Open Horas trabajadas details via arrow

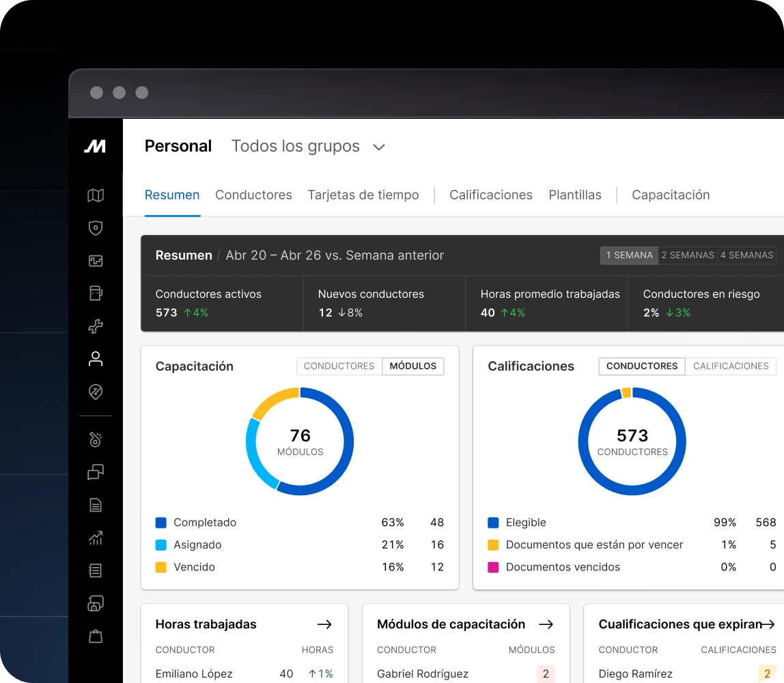point(326,624)
